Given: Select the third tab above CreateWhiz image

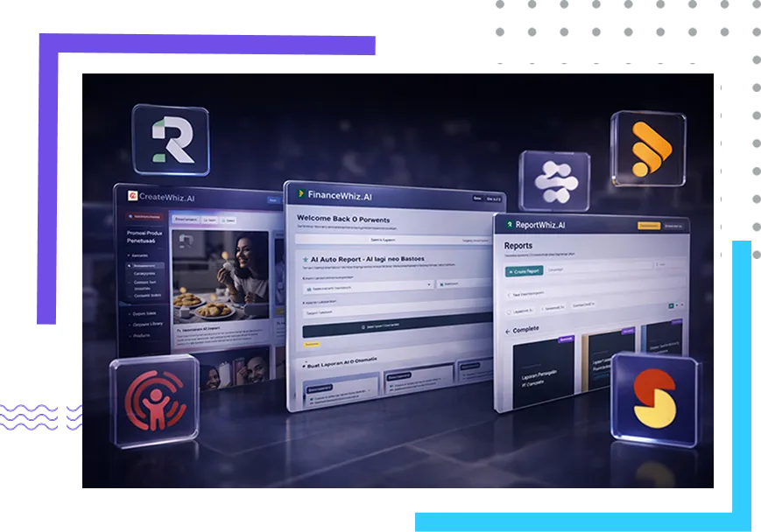Looking at the screenshot, I should pos(228,220).
